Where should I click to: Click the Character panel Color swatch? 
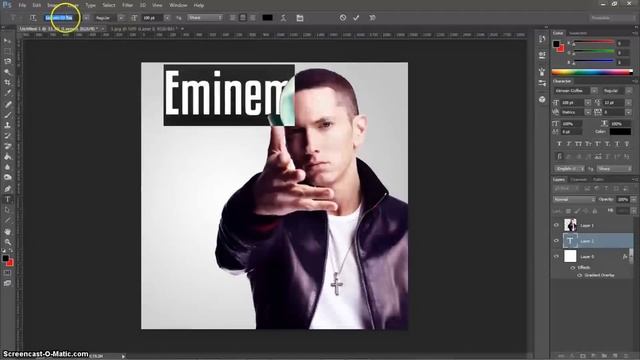620,132
